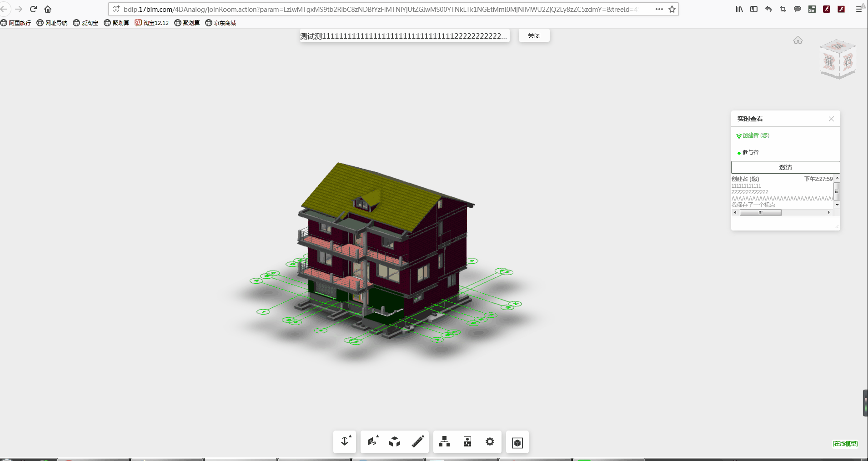Click the second Flash extension icon
The height and width of the screenshot is (461, 868).
click(841, 9)
